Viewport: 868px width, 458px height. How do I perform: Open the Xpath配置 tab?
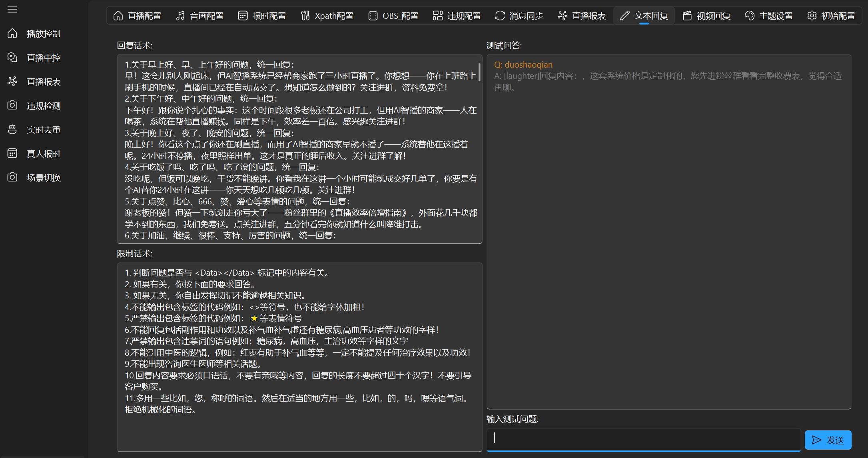327,16
